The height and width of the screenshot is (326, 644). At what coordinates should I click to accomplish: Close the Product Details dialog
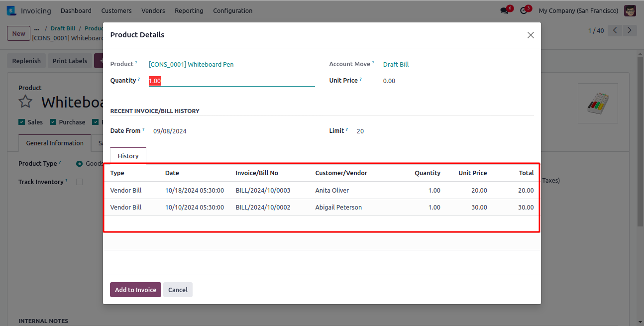click(x=531, y=35)
